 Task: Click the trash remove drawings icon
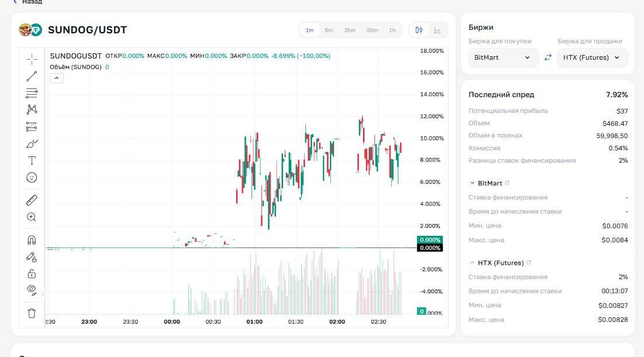click(32, 313)
